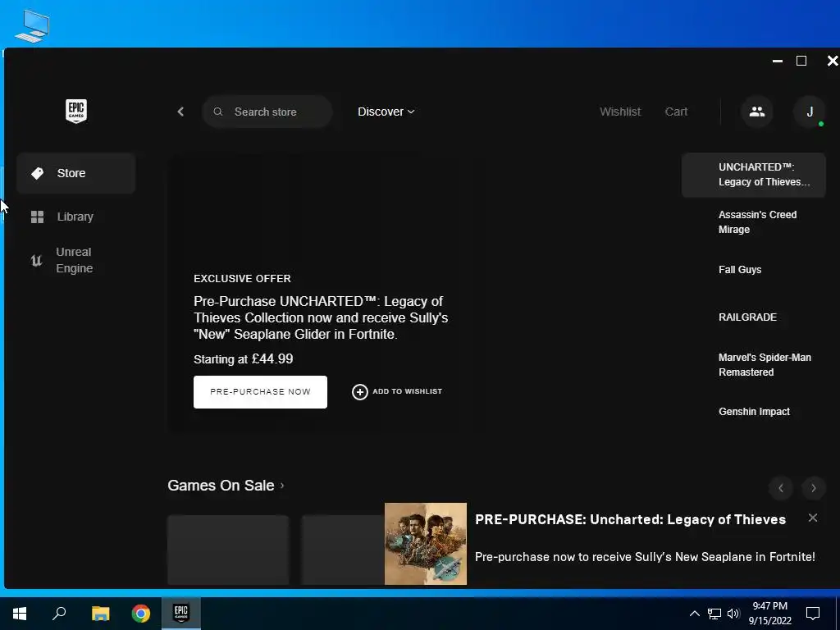Select Assassin's Creed Mirage in carousel list

click(x=754, y=221)
